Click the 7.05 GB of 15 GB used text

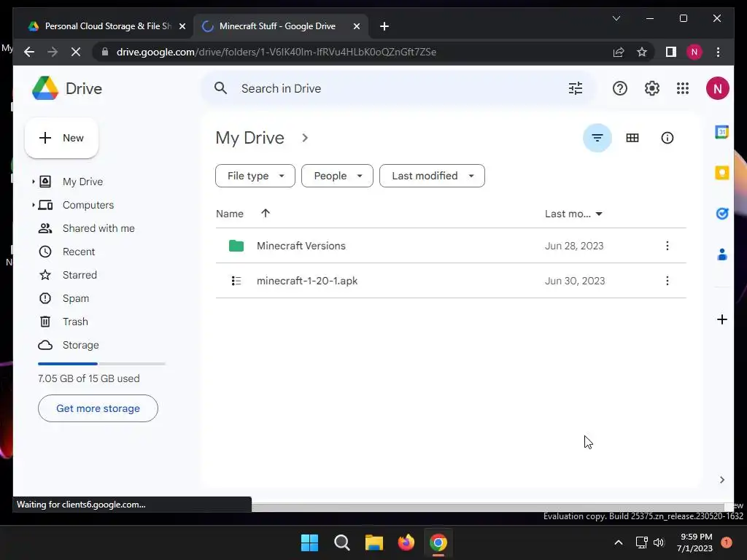coord(88,378)
